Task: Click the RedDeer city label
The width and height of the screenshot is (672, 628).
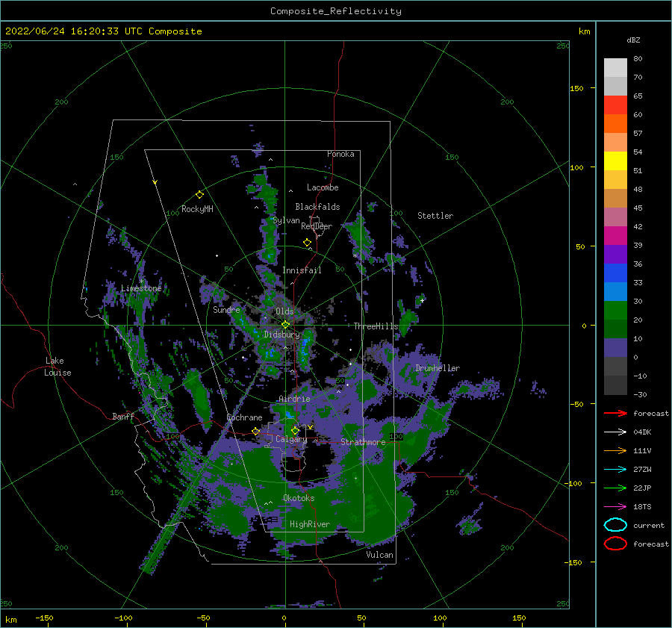Action: [x=317, y=226]
